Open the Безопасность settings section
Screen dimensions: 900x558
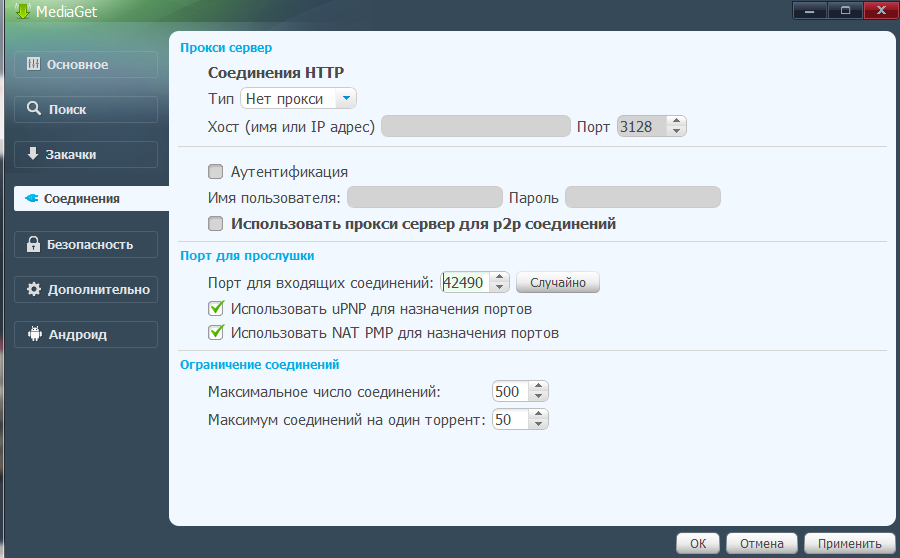click(86, 245)
